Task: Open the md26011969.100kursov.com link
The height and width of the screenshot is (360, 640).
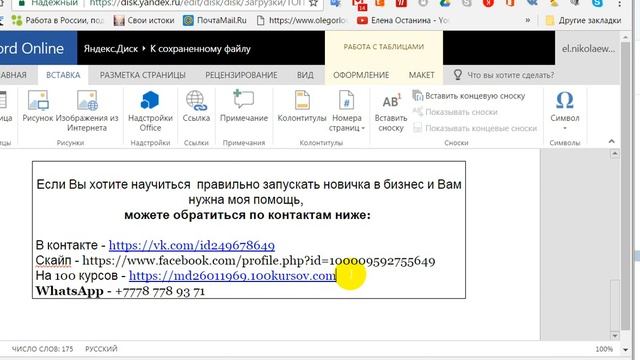Action: coord(233,276)
